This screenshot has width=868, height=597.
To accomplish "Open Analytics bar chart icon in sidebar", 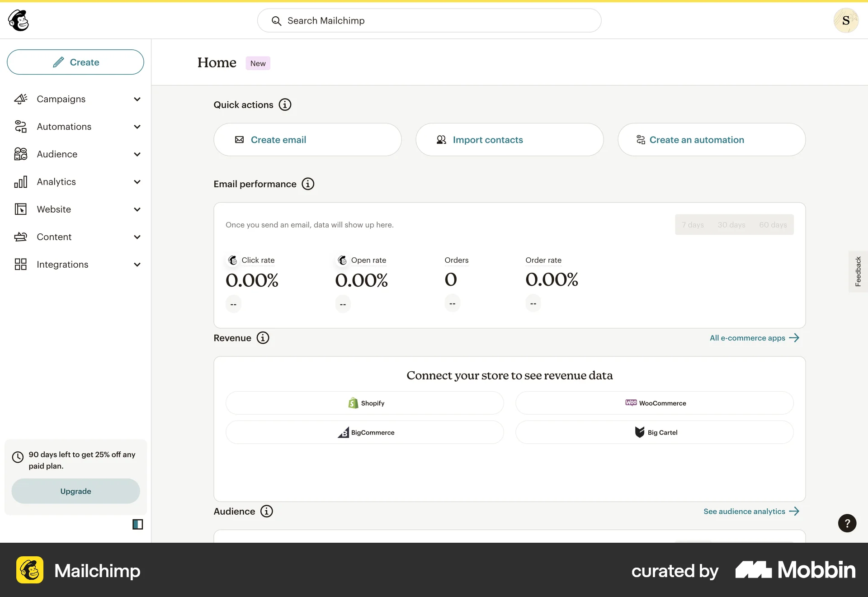I will (x=20, y=182).
